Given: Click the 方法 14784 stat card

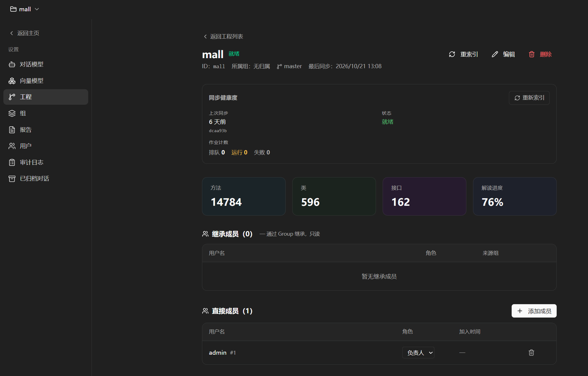Looking at the screenshot, I should (x=244, y=196).
